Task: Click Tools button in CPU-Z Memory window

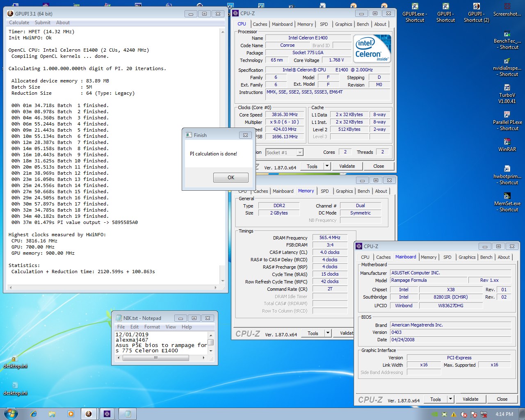Action: [x=313, y=333]
